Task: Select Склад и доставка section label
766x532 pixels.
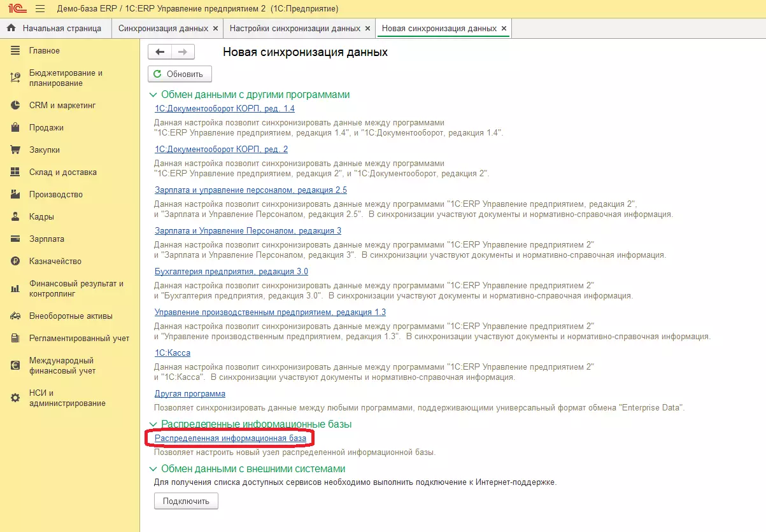Action: pos(63,172)
